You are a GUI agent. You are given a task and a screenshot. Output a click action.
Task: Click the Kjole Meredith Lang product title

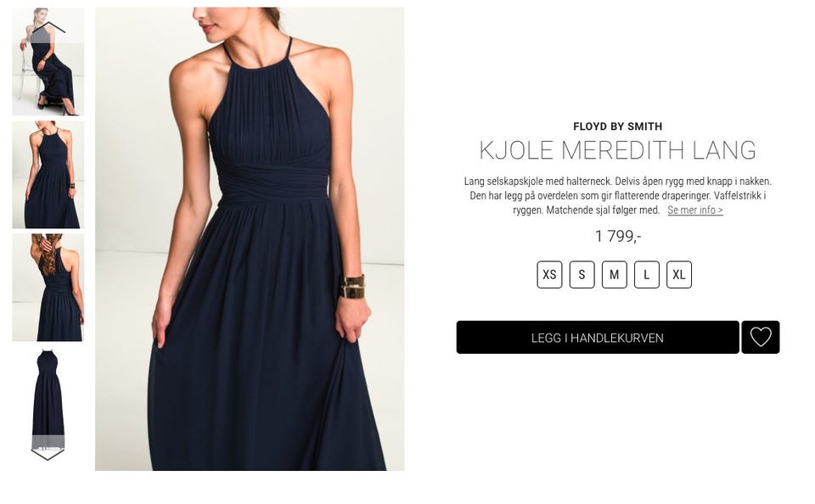(617, 150)
